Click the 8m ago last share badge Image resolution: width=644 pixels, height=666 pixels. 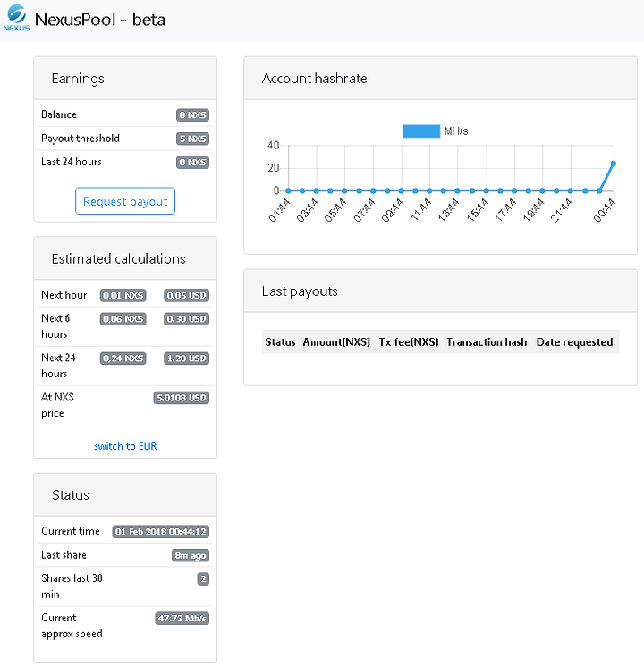(x=191, y=555)
